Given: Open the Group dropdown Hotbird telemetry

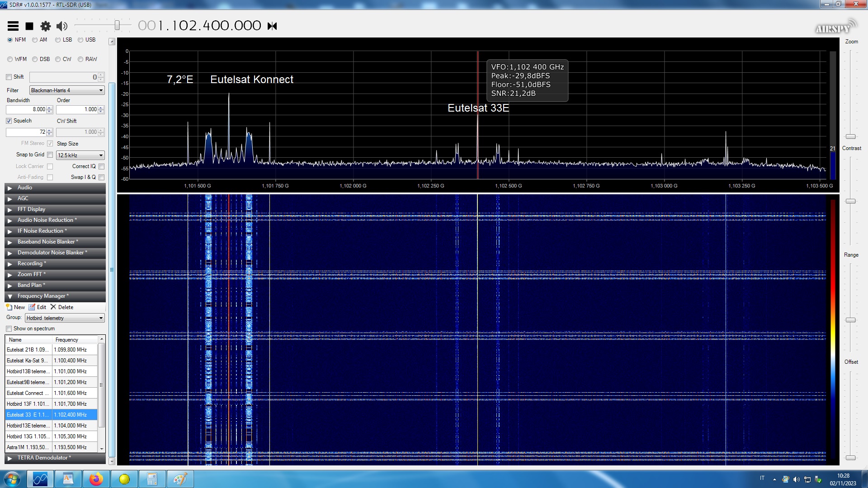Looking at the screenshot, I should pos(65,318).
